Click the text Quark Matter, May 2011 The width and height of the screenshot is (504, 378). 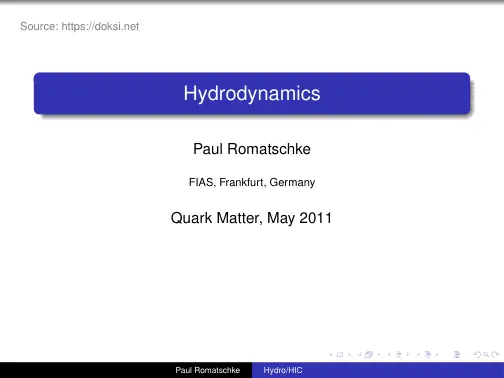click(251, 218)
